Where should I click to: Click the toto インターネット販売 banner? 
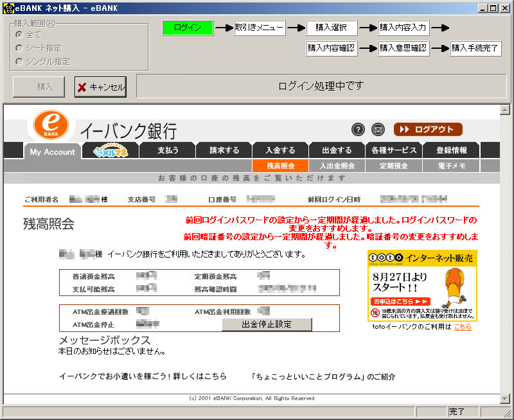click(x=422, y=286)
